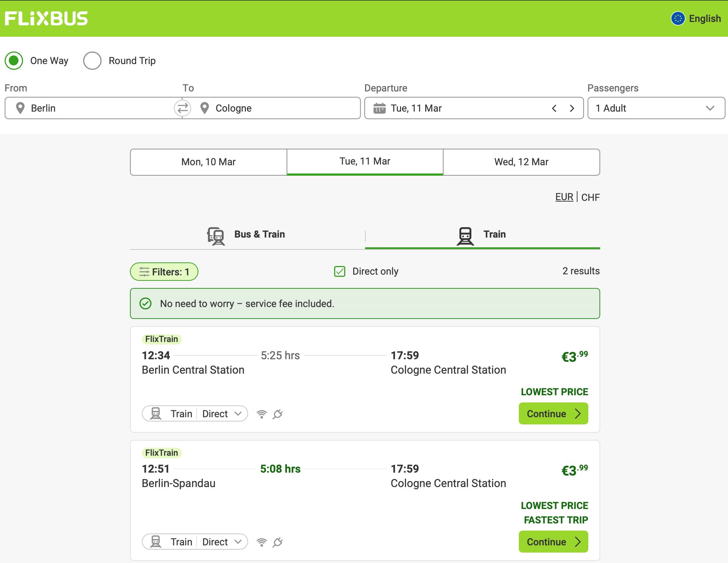Click the FlixTrain badge on the 12:51 trip
Viewport: 728px width, 563px height.
click(x=162, y=452)
